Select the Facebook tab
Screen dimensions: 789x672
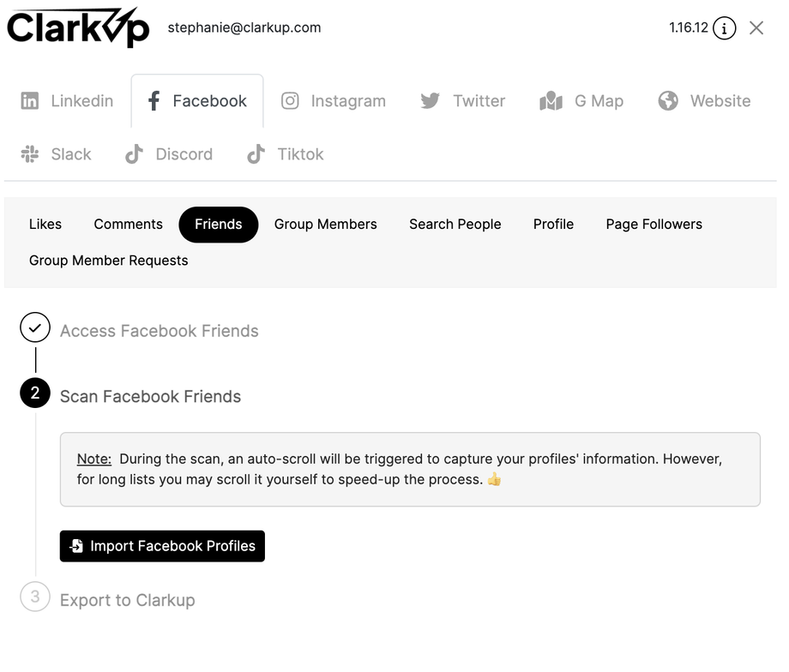point(197,101)
